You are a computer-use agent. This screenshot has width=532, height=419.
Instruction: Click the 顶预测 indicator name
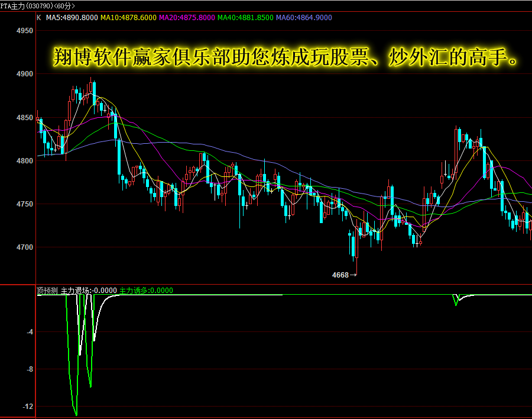(47, 291)
